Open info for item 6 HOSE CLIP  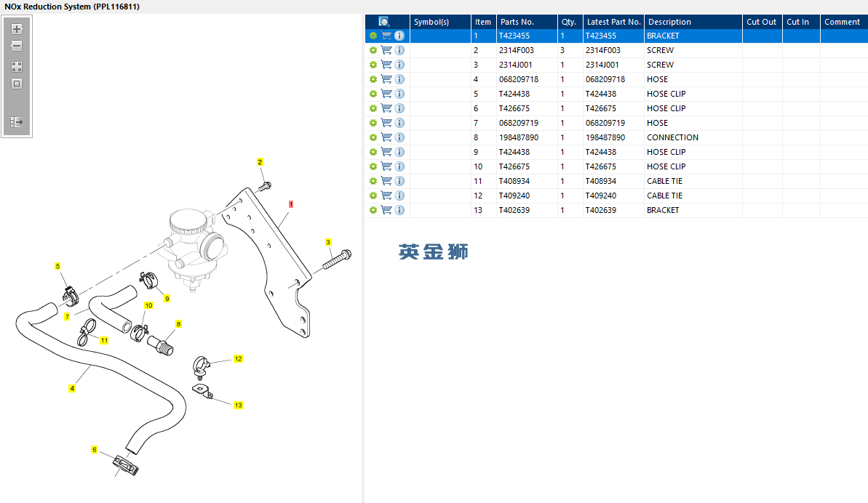point(399,108)
